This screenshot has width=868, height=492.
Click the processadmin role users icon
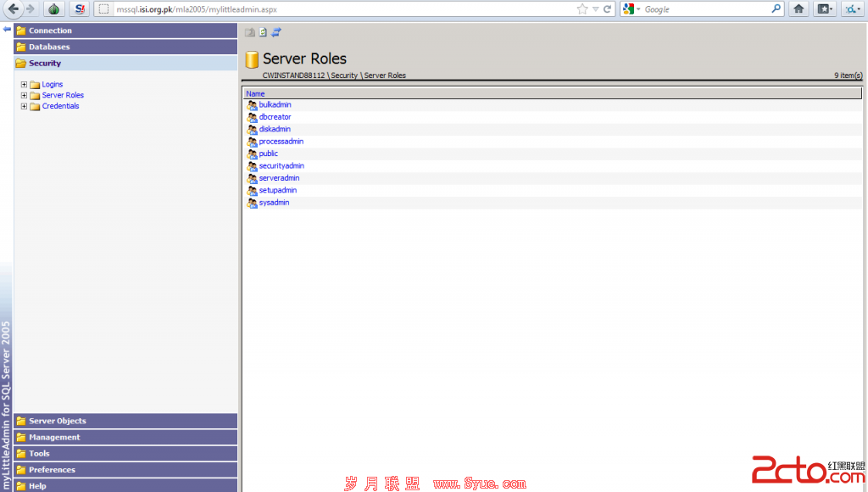pos(252,142)
